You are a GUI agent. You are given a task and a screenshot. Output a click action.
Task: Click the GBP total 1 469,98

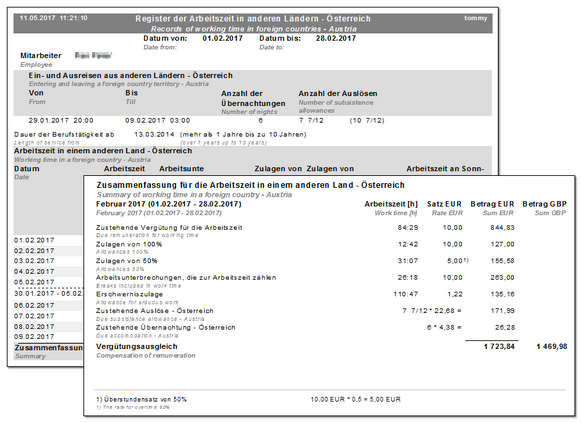click(x=552, y=347)
